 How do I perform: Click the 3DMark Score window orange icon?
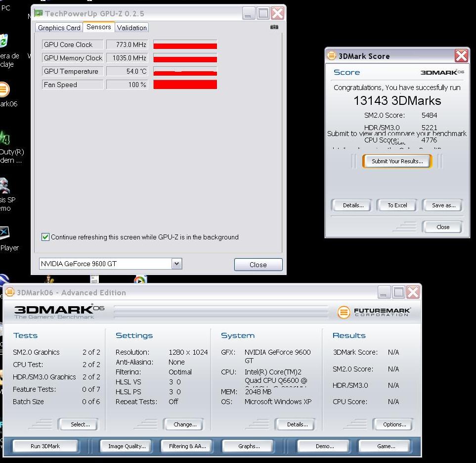332,56
